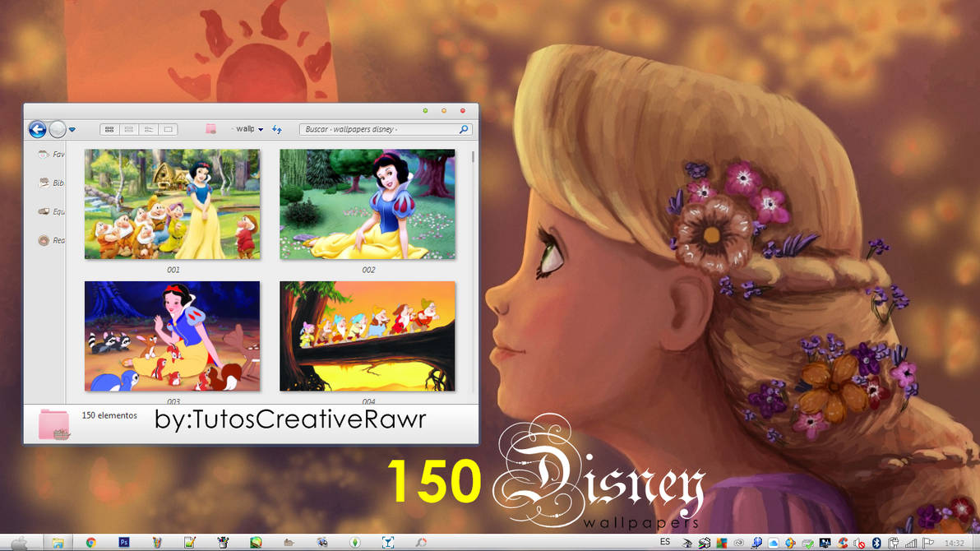Click the clock showing 14:32

(x=955, y=543)
